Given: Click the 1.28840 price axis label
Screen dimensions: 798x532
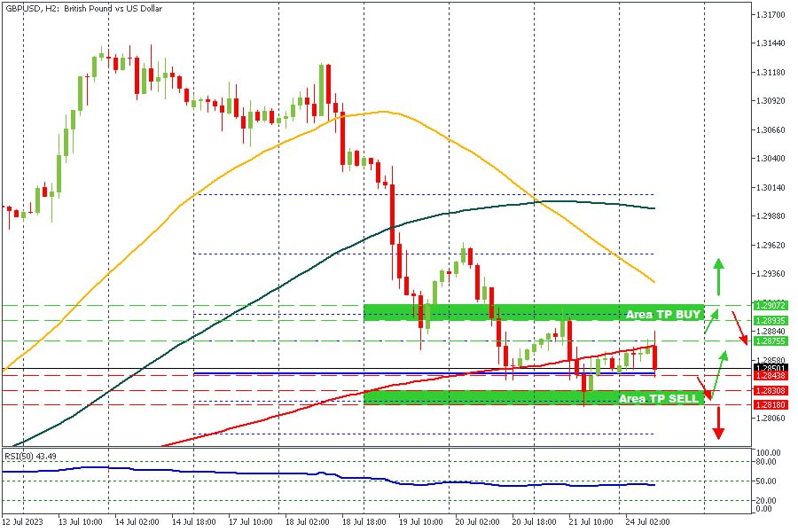Looking at the screenshot, I should pos(770,331).
